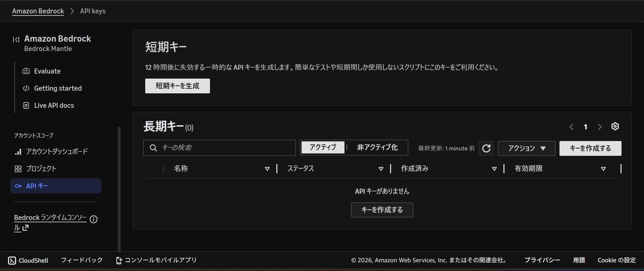Click the Bedrock Mantle subtitle
644x271 pixels.
click(x=48, y=49)
